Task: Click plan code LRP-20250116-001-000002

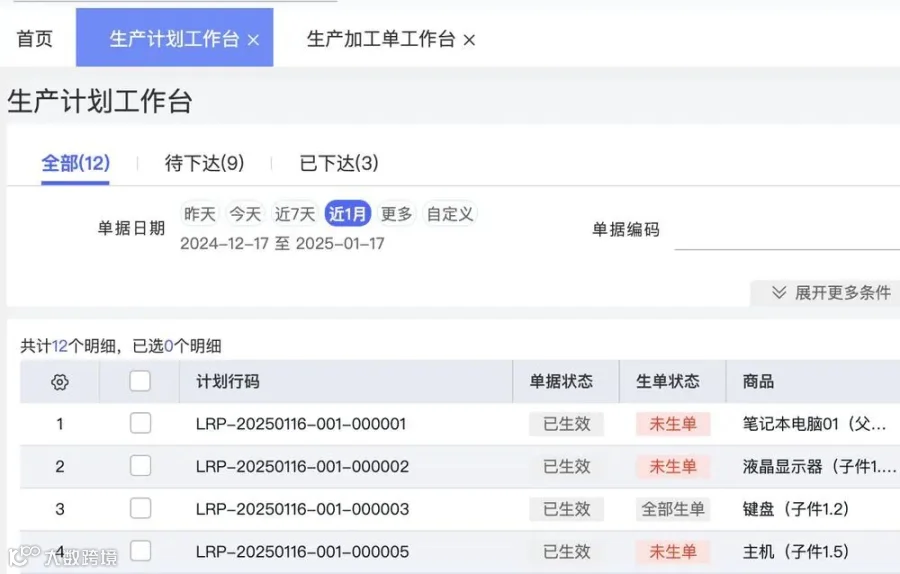Action: pyautogui.click(x=302, y=466)
